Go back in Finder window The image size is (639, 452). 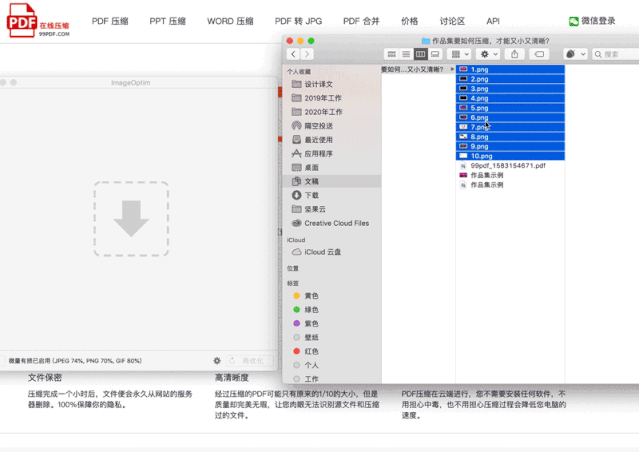coord(293,54)
